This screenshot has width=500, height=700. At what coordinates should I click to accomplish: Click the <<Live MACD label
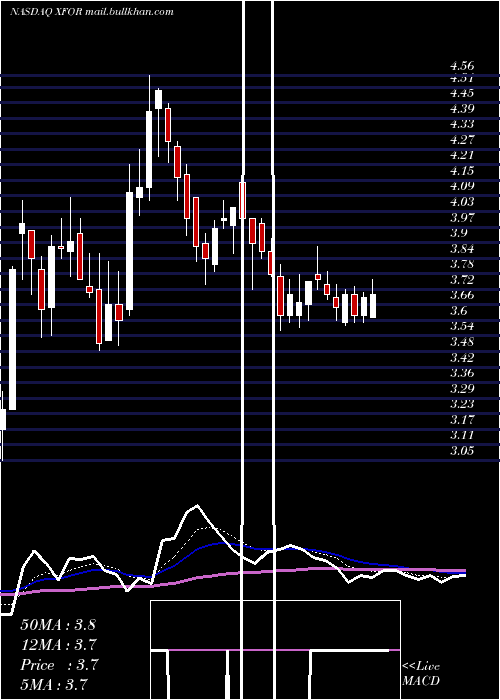click(x=421, y=674)
